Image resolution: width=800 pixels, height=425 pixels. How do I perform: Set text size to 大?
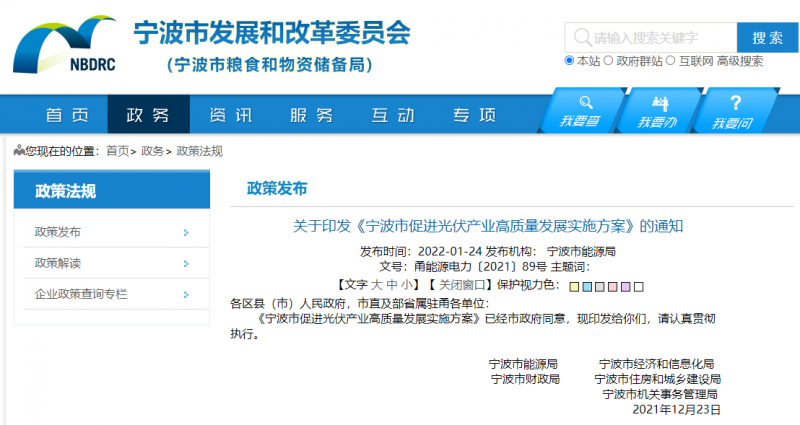377,285
